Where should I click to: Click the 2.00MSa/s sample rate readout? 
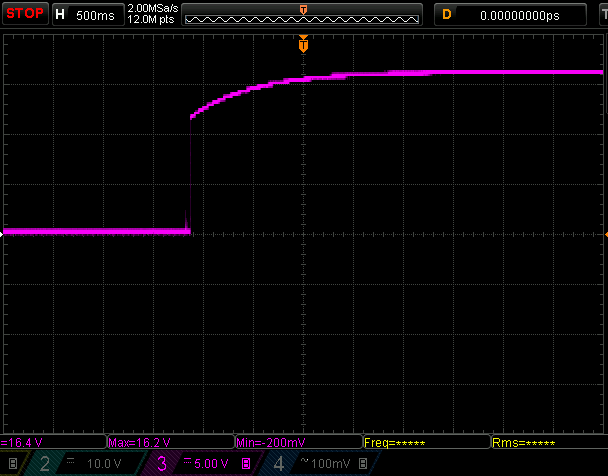(x=153, y=8)
